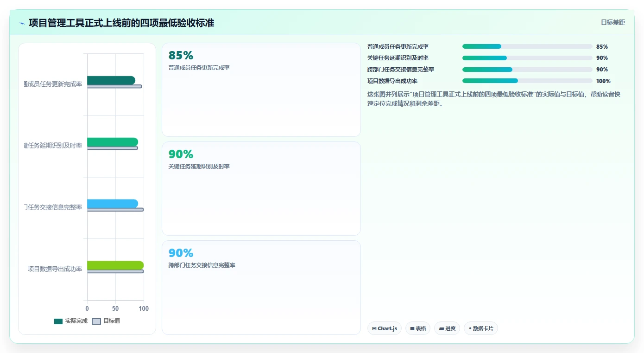Click the lightning icon beside the title

point(22,23)
